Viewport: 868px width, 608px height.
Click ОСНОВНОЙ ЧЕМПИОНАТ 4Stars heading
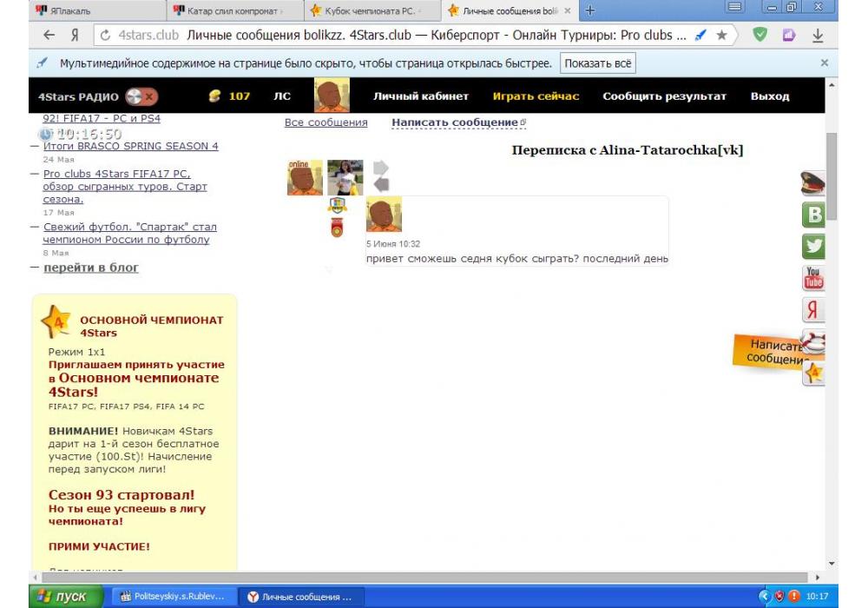(152, 327)
